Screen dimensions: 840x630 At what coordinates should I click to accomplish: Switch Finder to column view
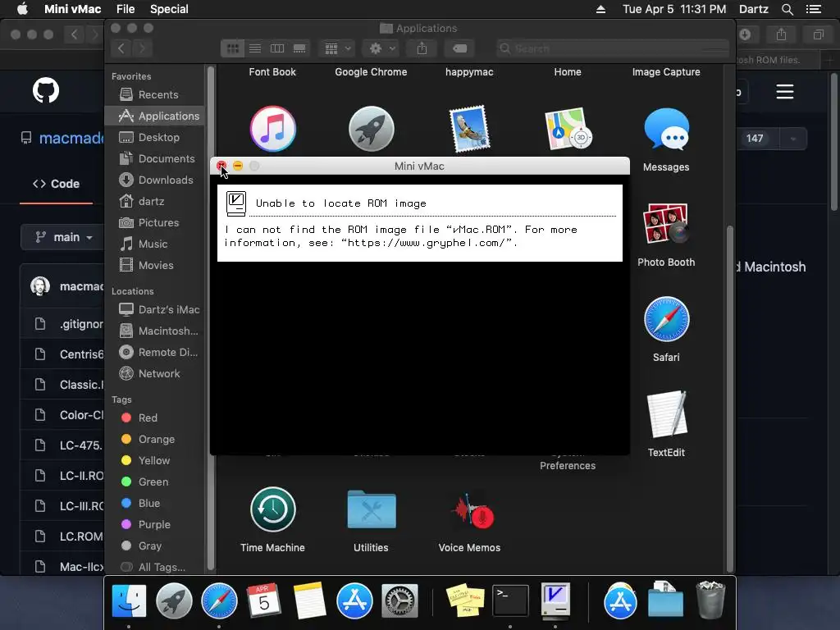coord(277,48)
